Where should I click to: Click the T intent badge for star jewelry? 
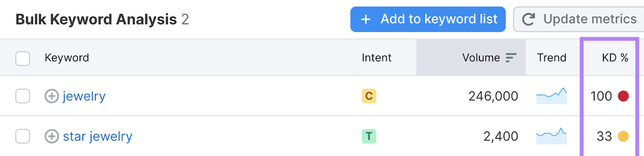(x=369, y=136)
